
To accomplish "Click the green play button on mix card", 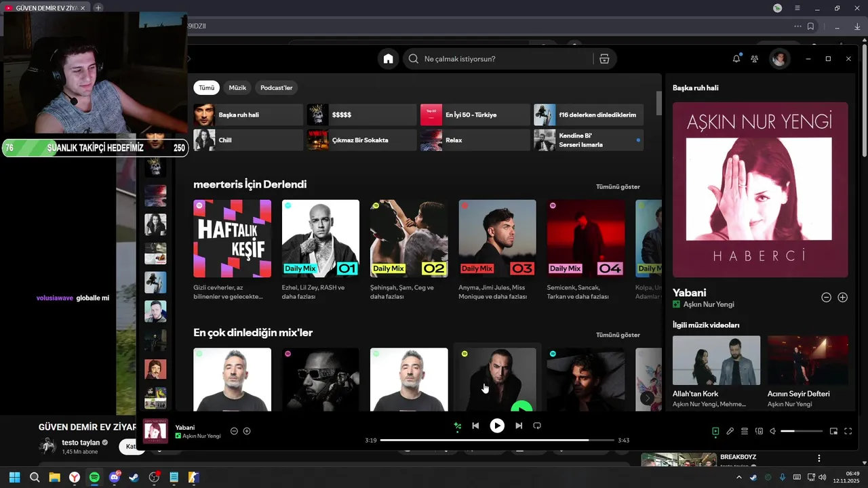I will pos(521,407).
